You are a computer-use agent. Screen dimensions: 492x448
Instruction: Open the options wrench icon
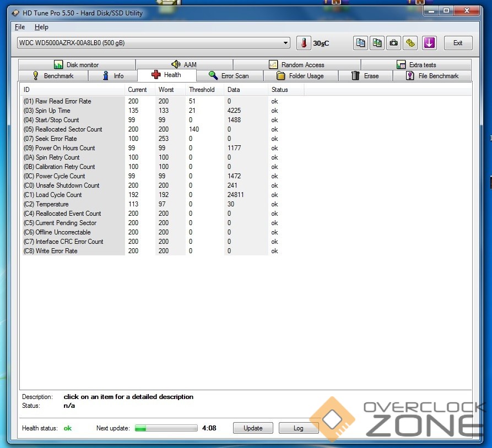(410, 43)
